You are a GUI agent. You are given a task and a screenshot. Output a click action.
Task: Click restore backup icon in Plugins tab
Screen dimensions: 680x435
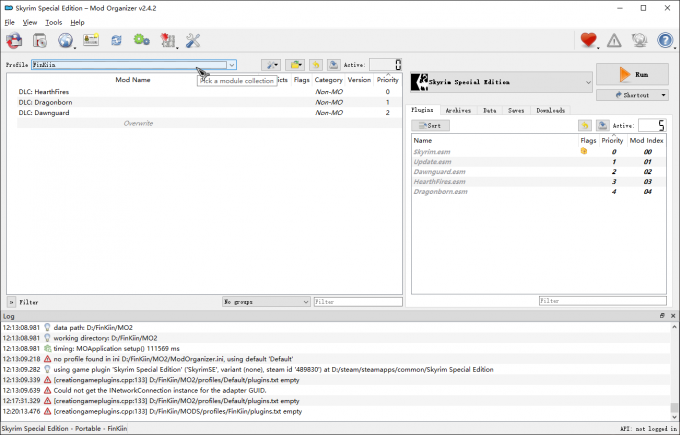585,126
